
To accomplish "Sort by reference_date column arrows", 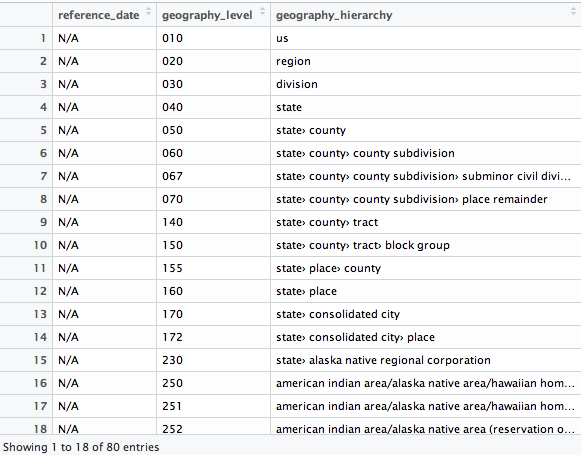I will click(149, 12).
